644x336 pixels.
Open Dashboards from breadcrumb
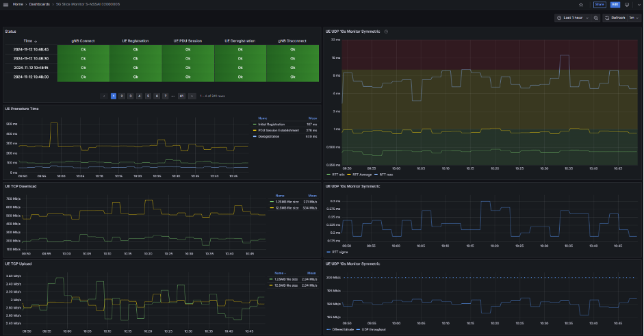(x=39, y=4)
